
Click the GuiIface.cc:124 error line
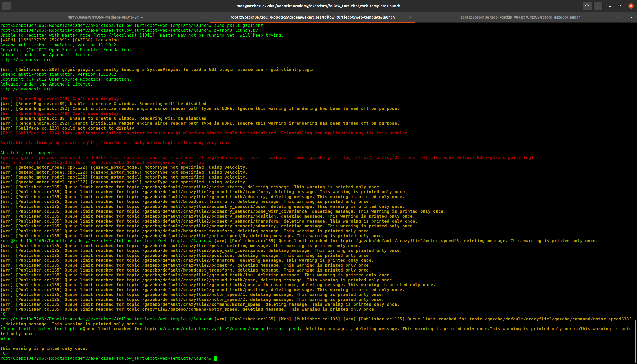[205, 133]
